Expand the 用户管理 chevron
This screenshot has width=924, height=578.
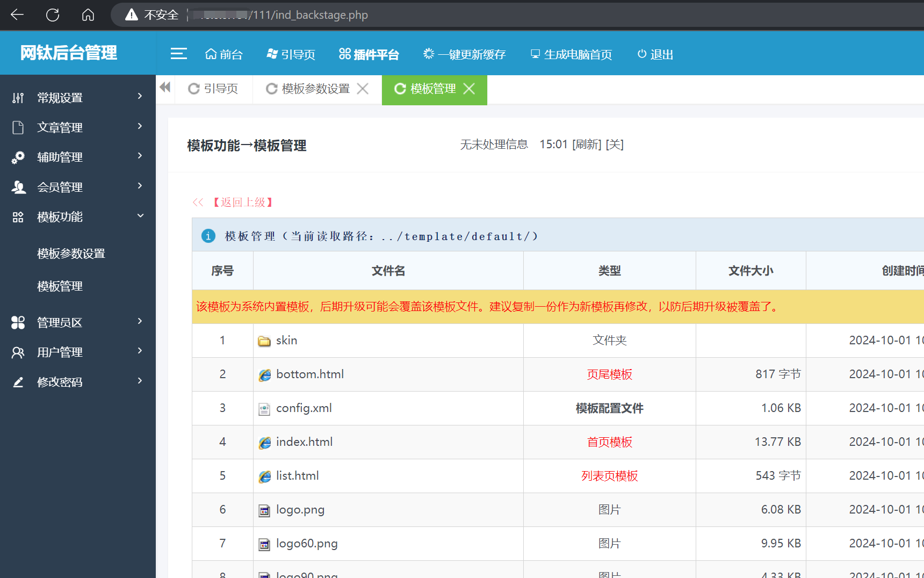coord(140,351)
